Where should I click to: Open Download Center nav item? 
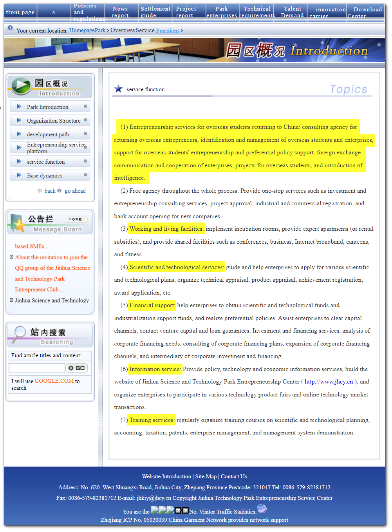[x=365, y=13]
